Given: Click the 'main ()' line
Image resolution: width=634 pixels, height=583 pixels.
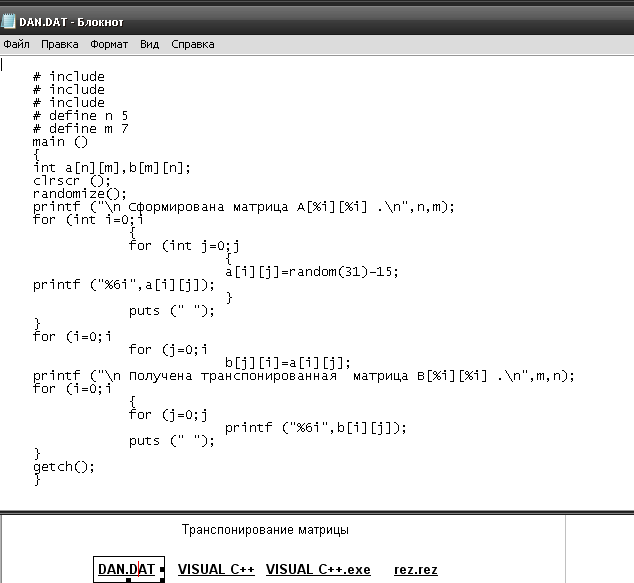Looking at the screenshot, I should [x=60, y=142].
